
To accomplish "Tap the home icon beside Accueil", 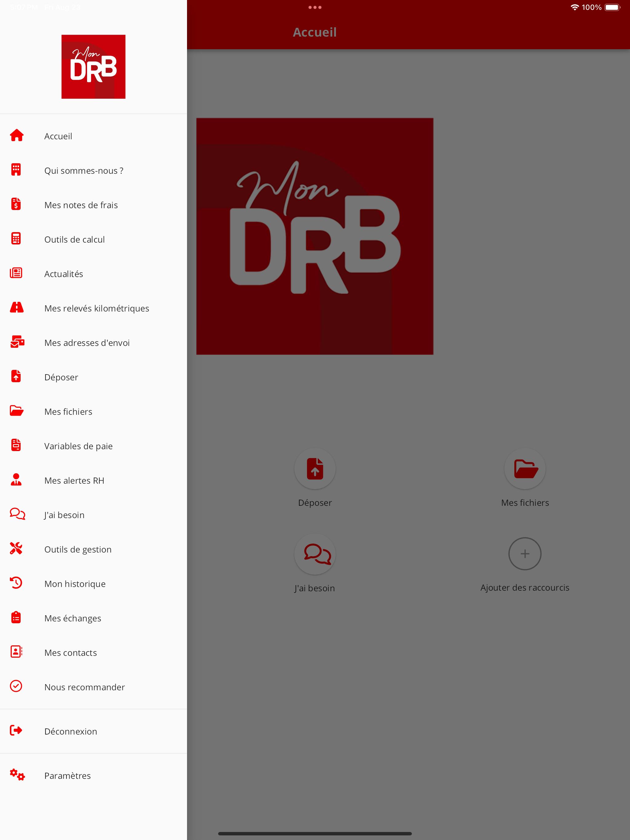I will [x=16, y=135].
